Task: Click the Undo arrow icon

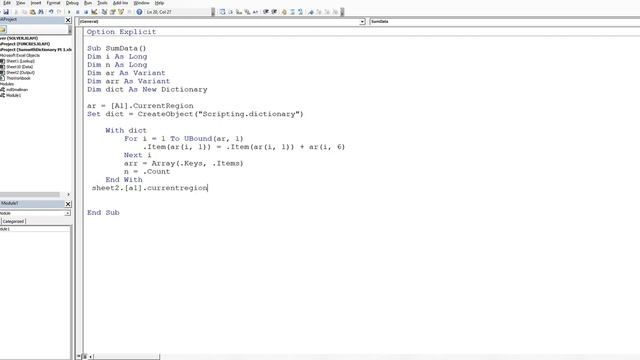Action: click(x=51, y=12)
